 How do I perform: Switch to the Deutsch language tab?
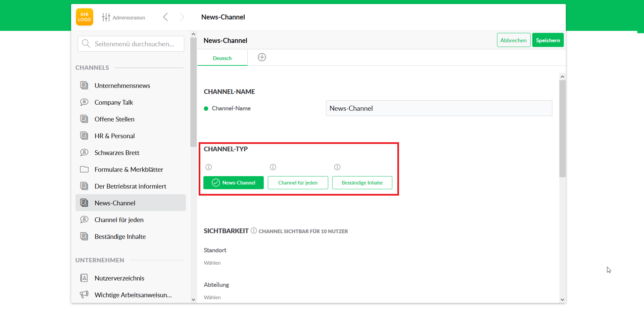[x=222, y=58]
